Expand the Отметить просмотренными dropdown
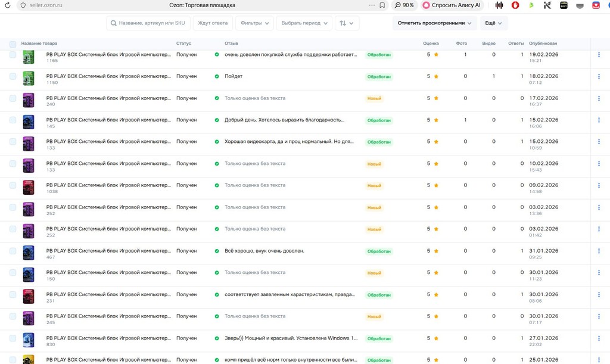 434,23
